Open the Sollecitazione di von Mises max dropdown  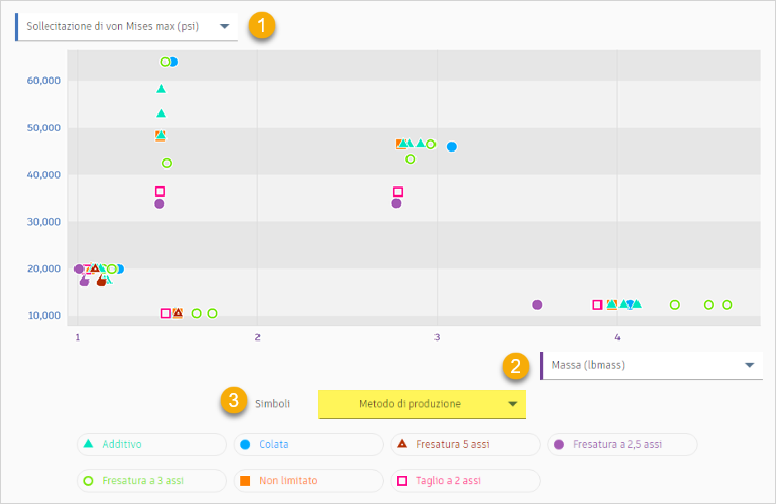[127, 27]
